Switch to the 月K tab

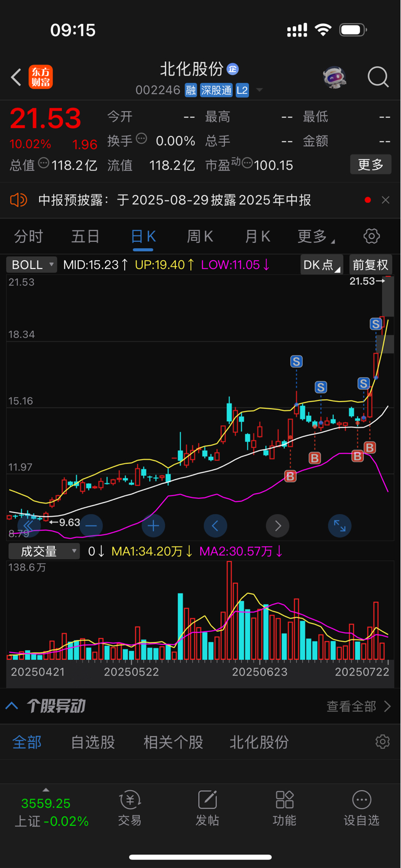(x=258, y=237)
